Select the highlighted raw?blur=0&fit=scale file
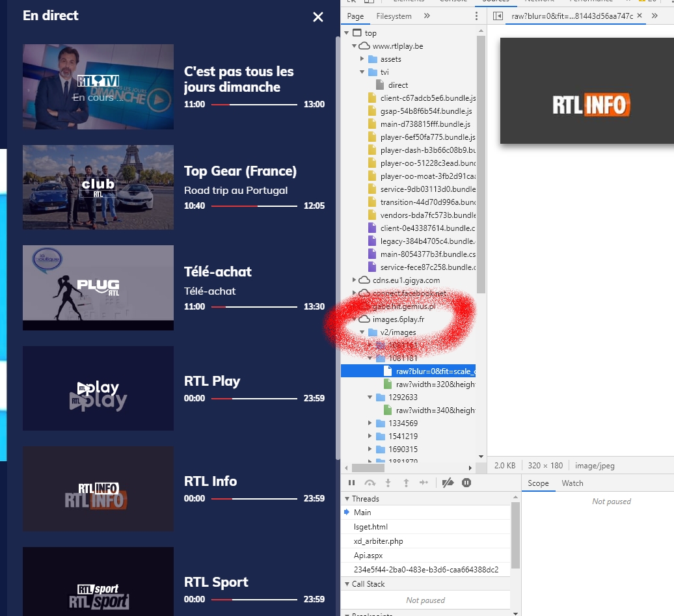Viewport: 674px width, 616px height. tap(408, 371)
